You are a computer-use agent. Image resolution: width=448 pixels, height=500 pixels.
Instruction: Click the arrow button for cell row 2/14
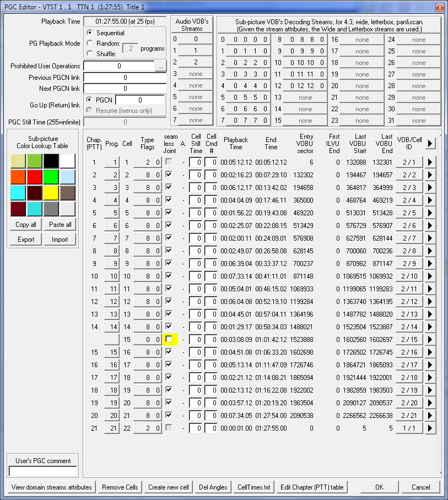coord(430,327)
